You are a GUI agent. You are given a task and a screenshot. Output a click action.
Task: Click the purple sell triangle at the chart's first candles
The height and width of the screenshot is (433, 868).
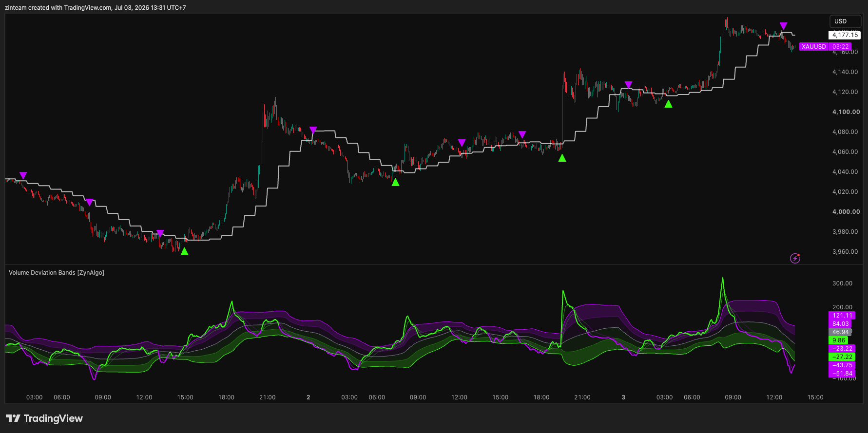pyautogui.click(x=23, y=175)
